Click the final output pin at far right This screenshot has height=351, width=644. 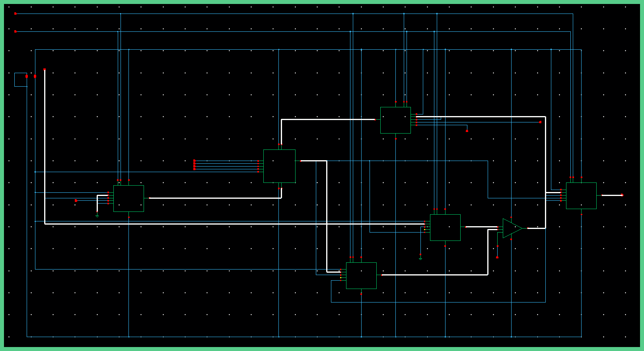(622, 195)
